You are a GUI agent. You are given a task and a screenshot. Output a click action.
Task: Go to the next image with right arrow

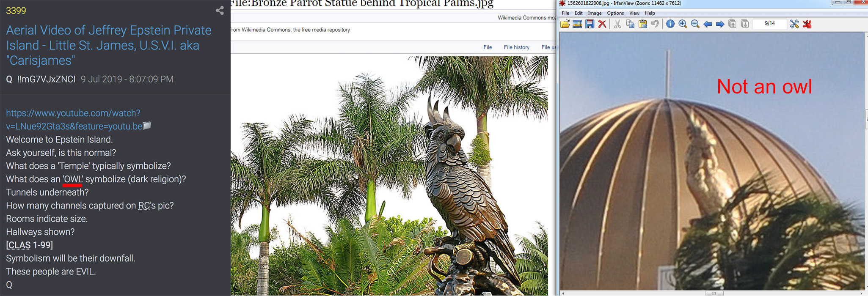[x=720, y=24]
